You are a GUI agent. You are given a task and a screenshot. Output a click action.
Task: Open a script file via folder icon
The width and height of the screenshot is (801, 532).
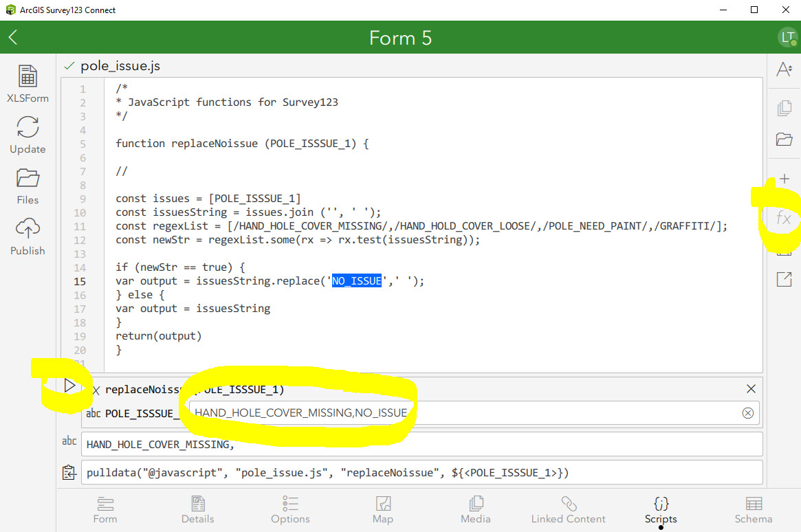click(x=783, y=138)
